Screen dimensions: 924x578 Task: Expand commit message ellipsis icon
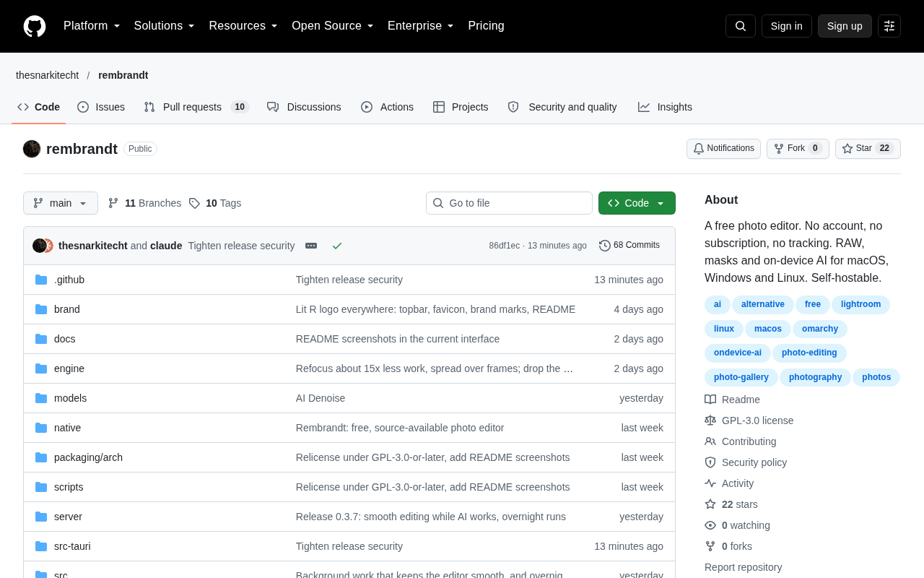click(x=311, y=246)
